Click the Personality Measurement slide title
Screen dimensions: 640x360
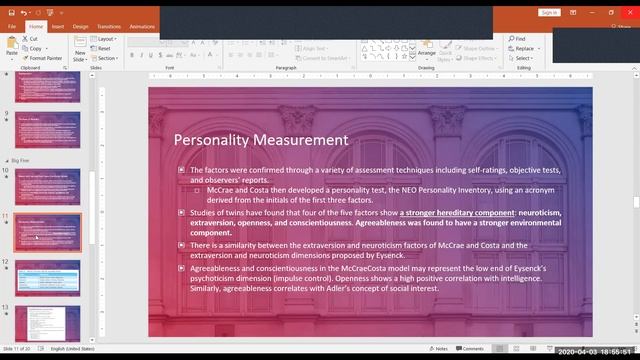click(261, 140)
